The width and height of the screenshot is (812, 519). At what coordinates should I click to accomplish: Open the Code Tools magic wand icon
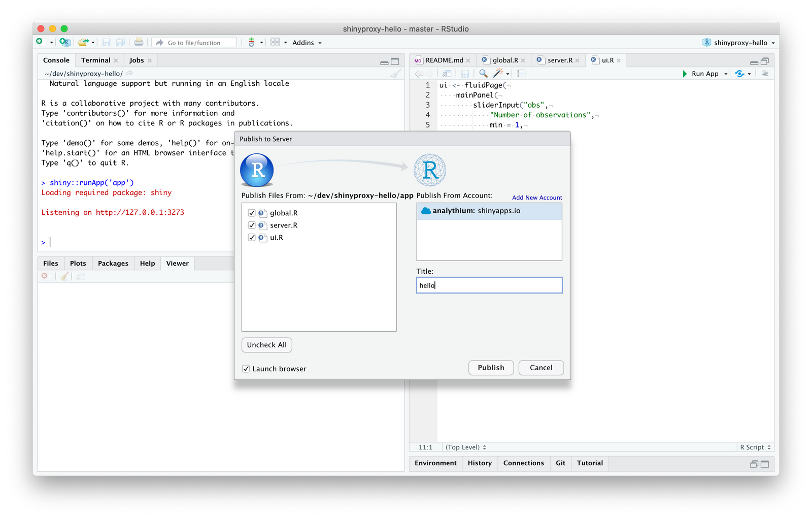coord(497,73)
